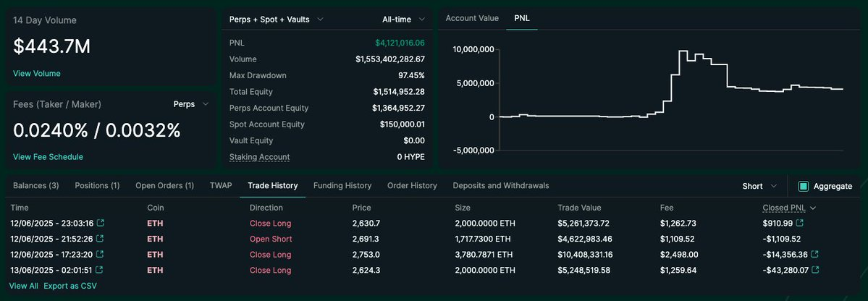Open the Short filter dropdown
This screenshot has height=301, width=868.
(759, 187)
